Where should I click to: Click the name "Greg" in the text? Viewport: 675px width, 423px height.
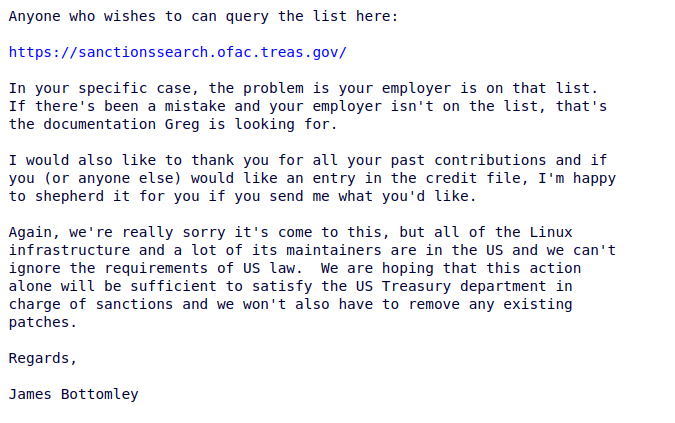(181, 124)
